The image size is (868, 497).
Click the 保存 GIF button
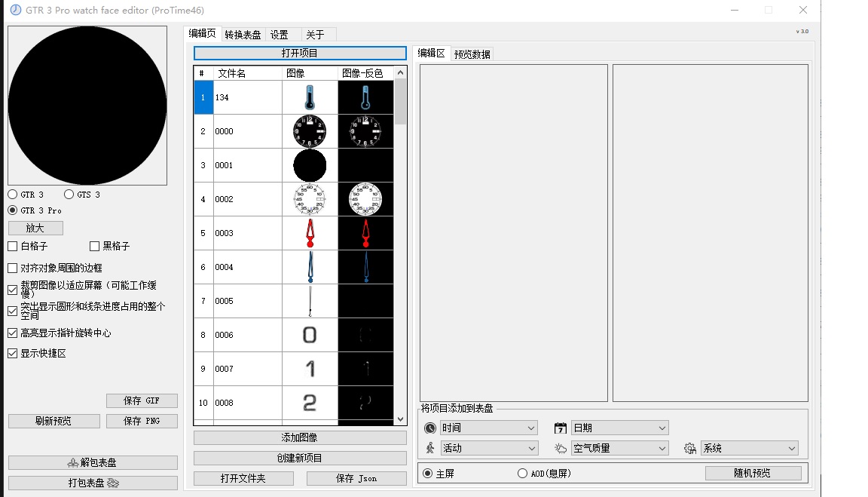pyautogui.click(x=142, y=400)
